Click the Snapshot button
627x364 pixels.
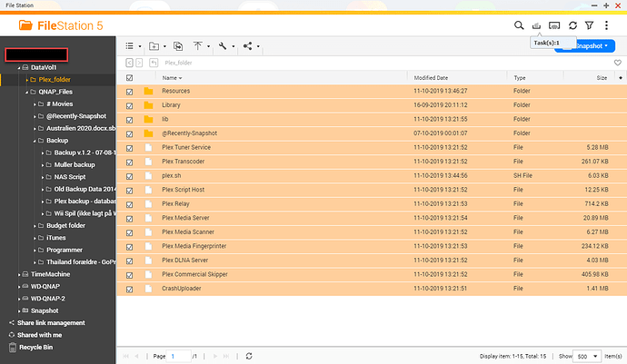point(585,46)
